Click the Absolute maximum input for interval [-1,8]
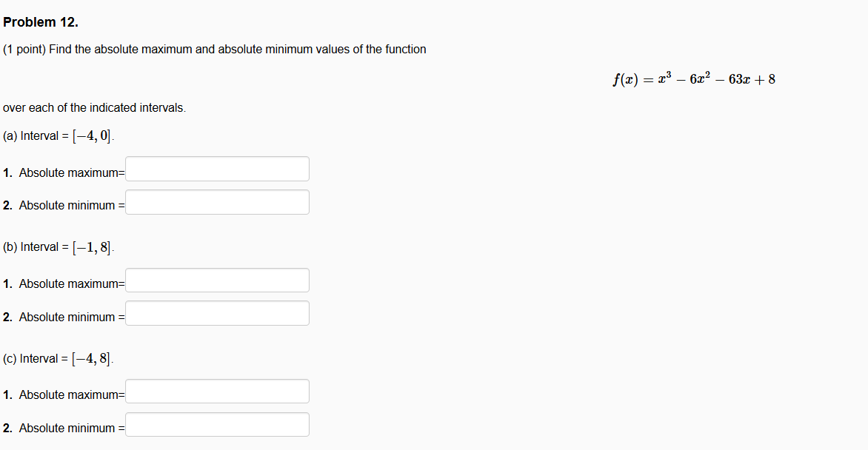This screenshot has width=868, height=450. pos(217,280)
